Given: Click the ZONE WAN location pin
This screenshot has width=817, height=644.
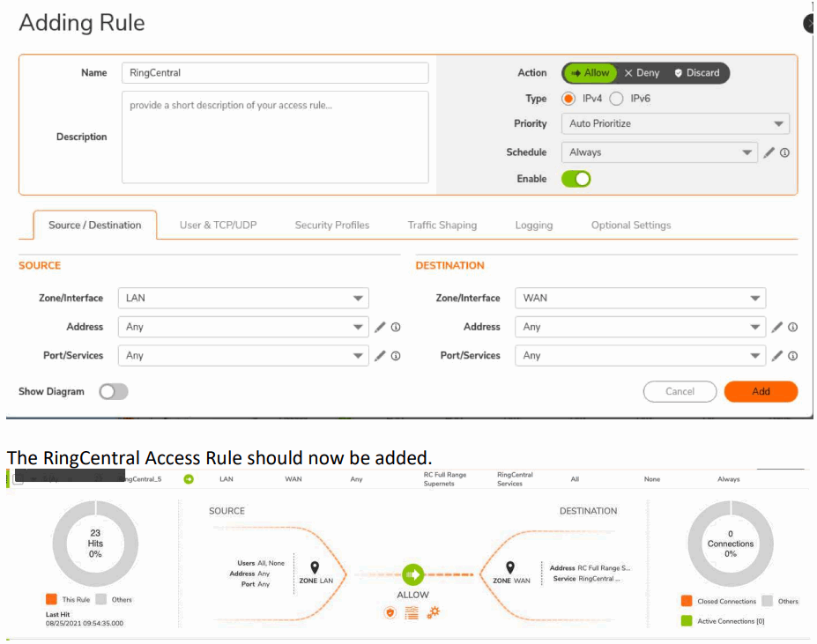Looking at the screenshot, I should (x=510, y=567).
